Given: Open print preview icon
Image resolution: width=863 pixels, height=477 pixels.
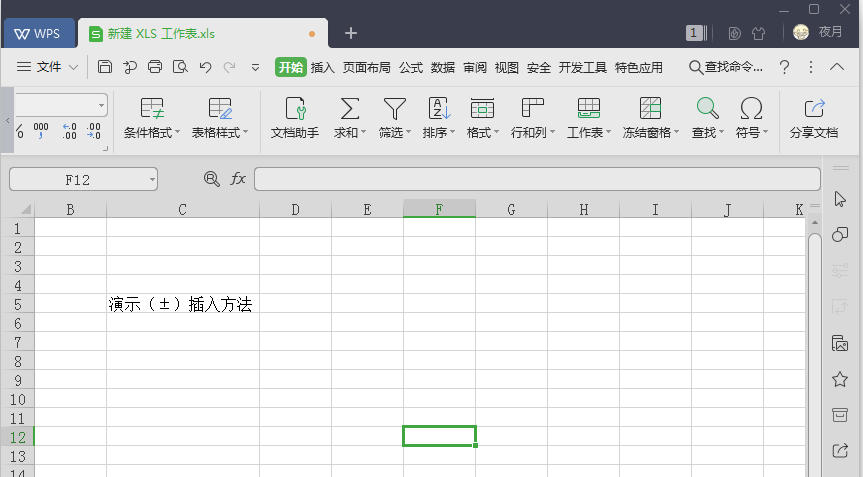Looking at the screenshot, I should pyautogui.click(x=181, y=67).
